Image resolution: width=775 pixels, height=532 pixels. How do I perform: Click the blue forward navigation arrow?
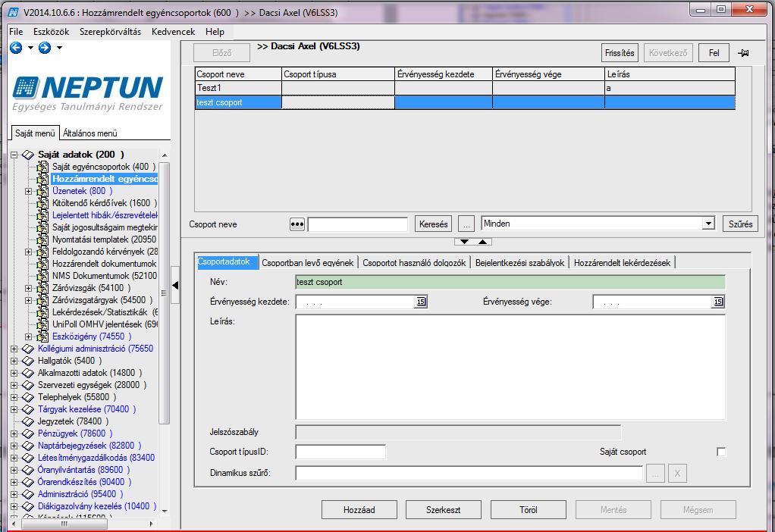point(45,48)
